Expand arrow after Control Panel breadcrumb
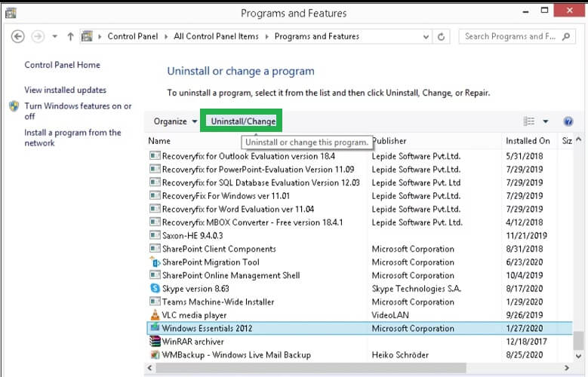This screenshot has height=377, width=588. 166,37
